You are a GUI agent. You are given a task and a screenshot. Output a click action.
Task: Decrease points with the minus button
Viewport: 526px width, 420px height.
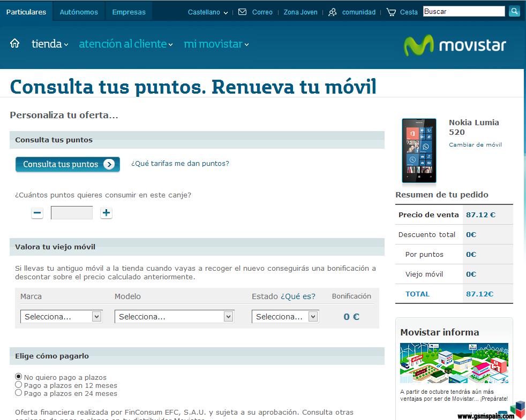(37, 212)
